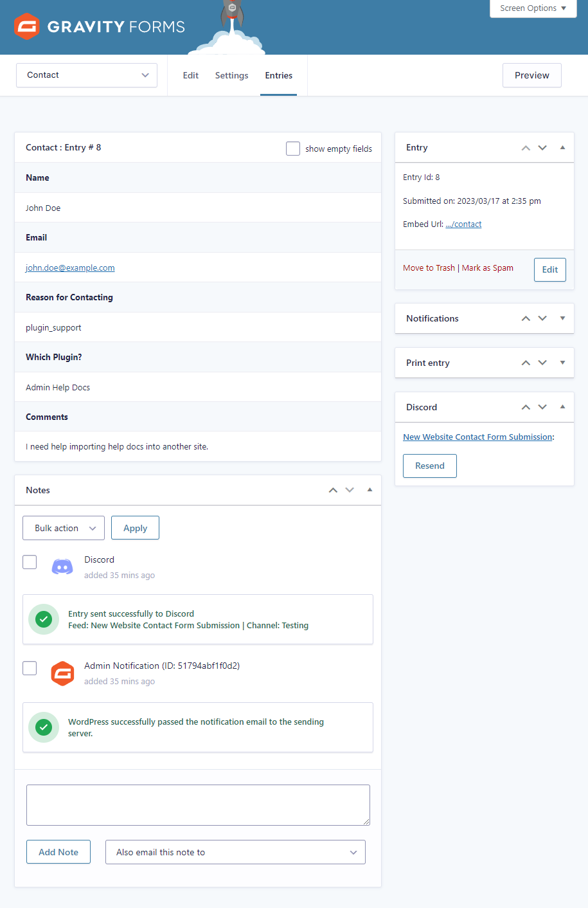Click inside the new note text area
This screenshot has height=908, width=588.
pos(197,804)
